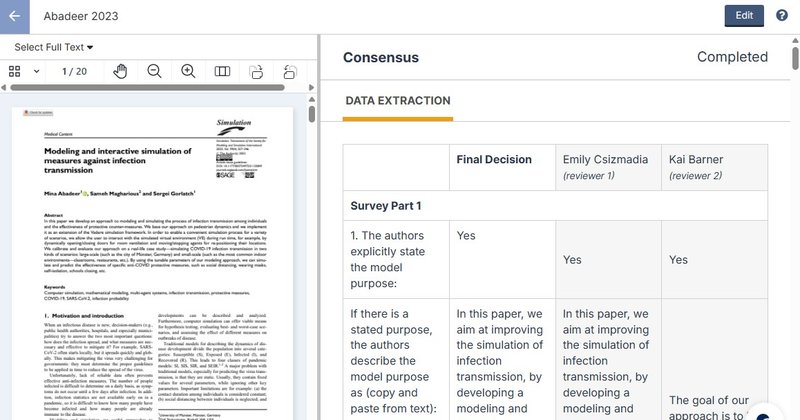
Task: Open the help question mark icon
Action: (x=782, y=15)
